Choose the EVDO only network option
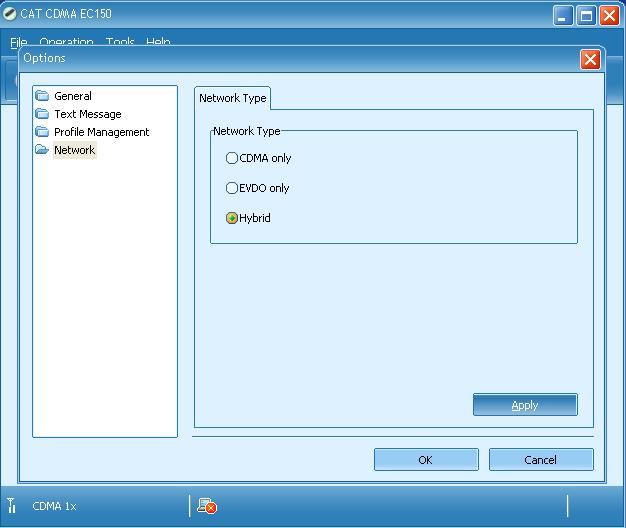Screen dimensions: 626x528 tap(232, 188)
